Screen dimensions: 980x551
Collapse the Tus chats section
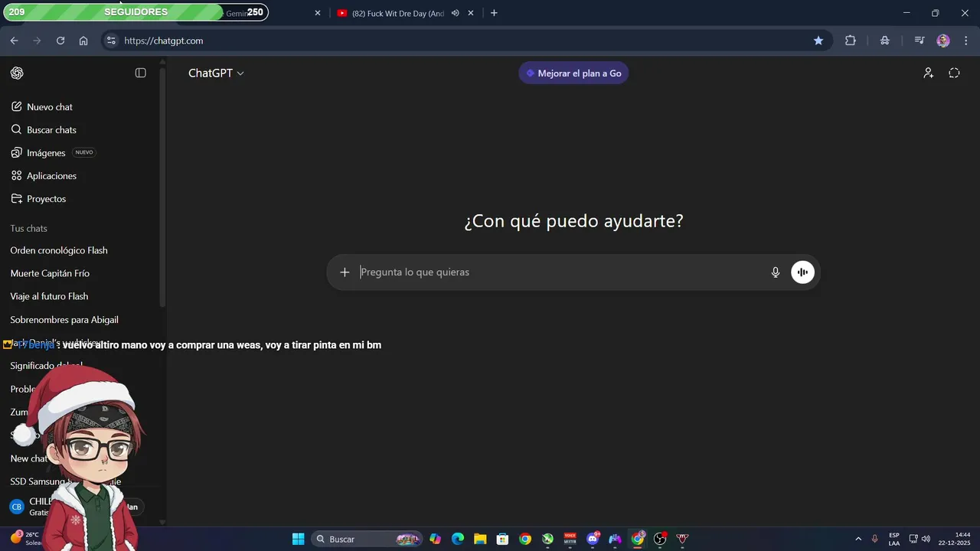click(28, 228)
